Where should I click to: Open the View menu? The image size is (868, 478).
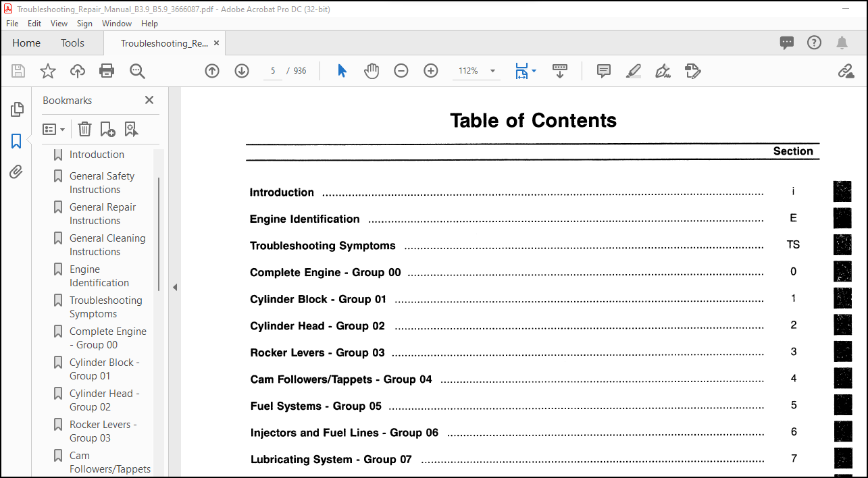point(59,23)
